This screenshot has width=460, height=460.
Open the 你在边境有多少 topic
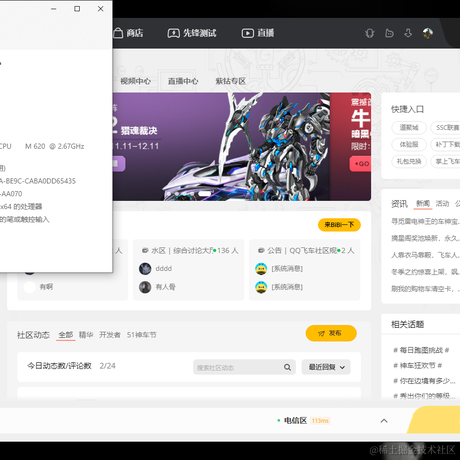tap(424, 381)
